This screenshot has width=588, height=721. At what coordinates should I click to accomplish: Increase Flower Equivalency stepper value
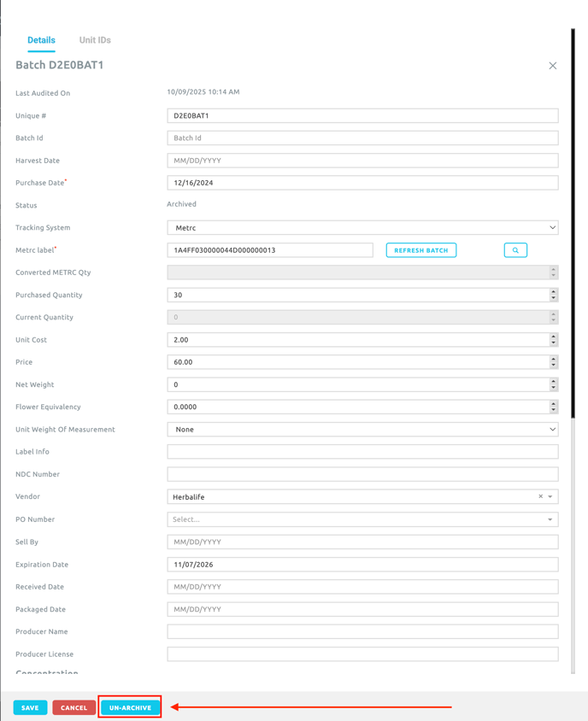click(553, 403)
